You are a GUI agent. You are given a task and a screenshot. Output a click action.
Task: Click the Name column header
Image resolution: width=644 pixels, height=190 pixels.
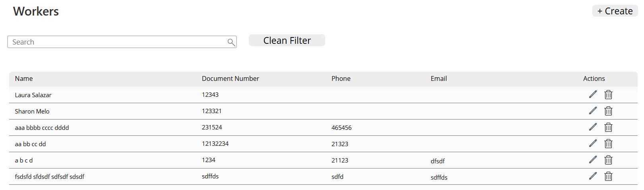tap(24, 79)
